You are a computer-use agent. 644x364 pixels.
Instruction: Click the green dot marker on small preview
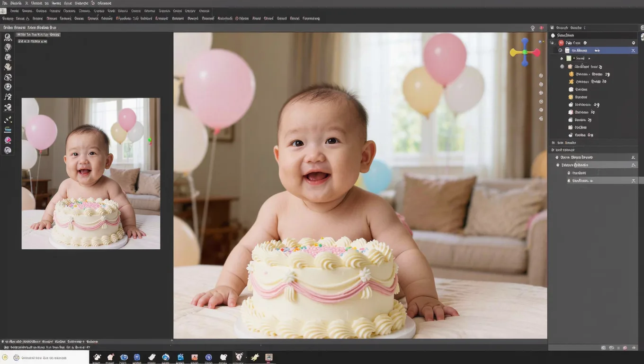[x=150, y=140]
